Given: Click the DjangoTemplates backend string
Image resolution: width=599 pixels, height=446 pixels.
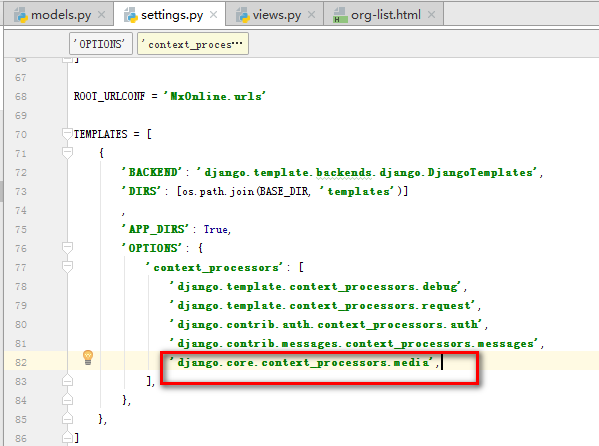Looking at the screenshot, I should [368, 172].
